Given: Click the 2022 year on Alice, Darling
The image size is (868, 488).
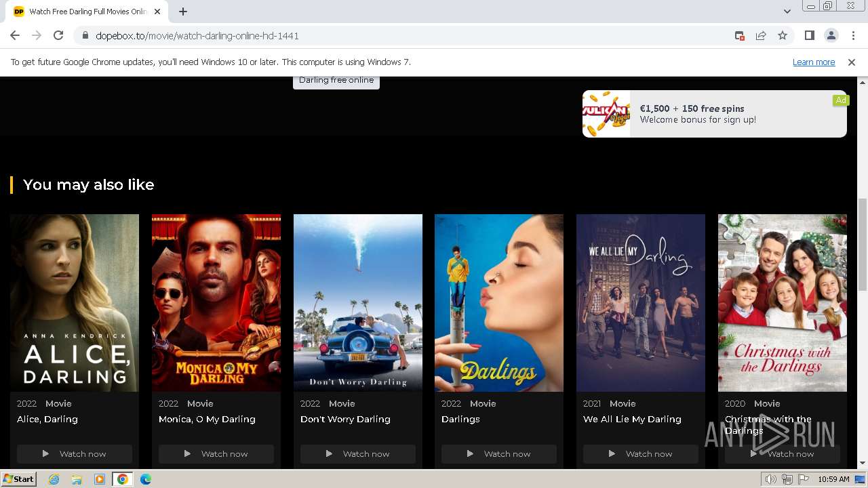Looking at the screenshot, I should 27,403.
